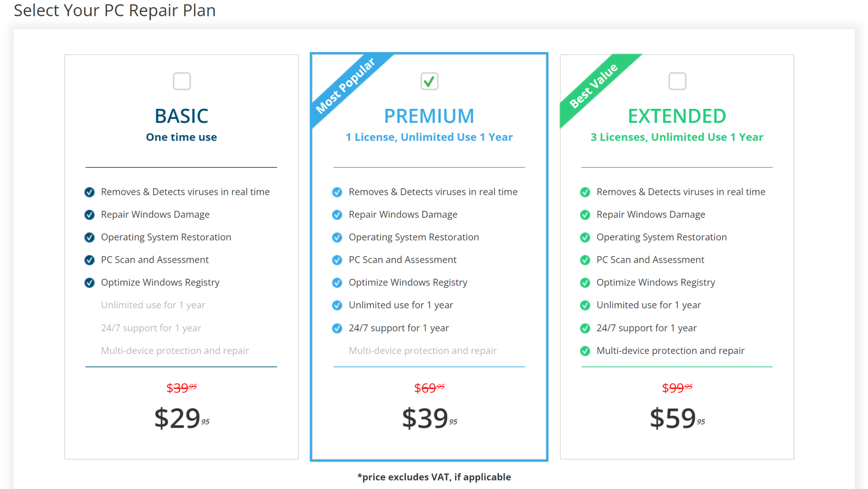Click the 'Most Popular' ribbon badge
Image resolution: width=868 pixels, height=489 pixels.
click(x=345, y=86)
